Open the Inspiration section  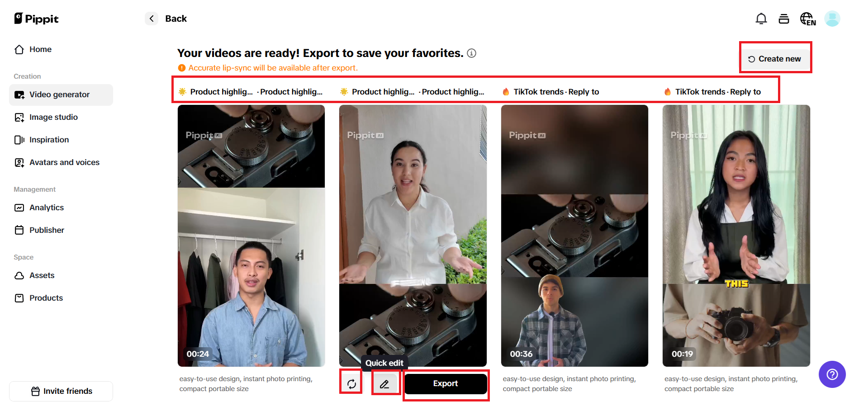pyautogui.click(x=61, y=140)
